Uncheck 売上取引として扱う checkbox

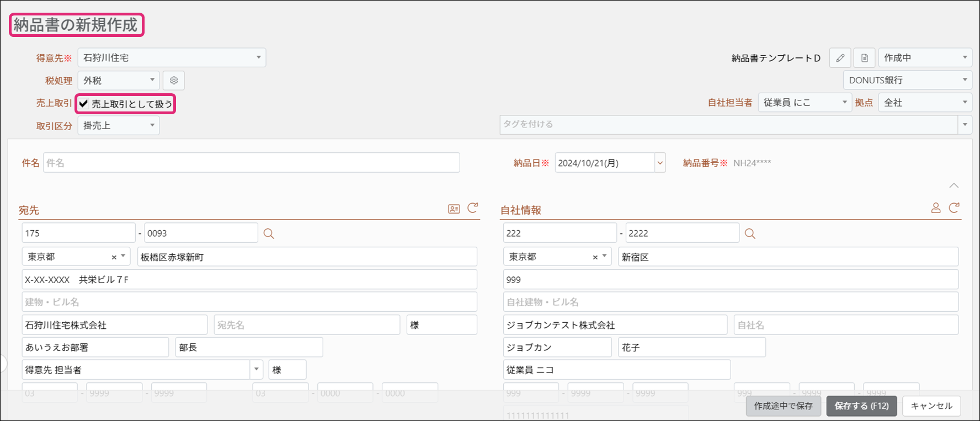(x=84, y=104)
